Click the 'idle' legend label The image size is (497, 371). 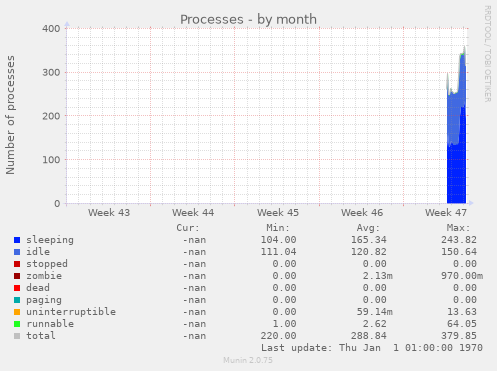(38, 252)
